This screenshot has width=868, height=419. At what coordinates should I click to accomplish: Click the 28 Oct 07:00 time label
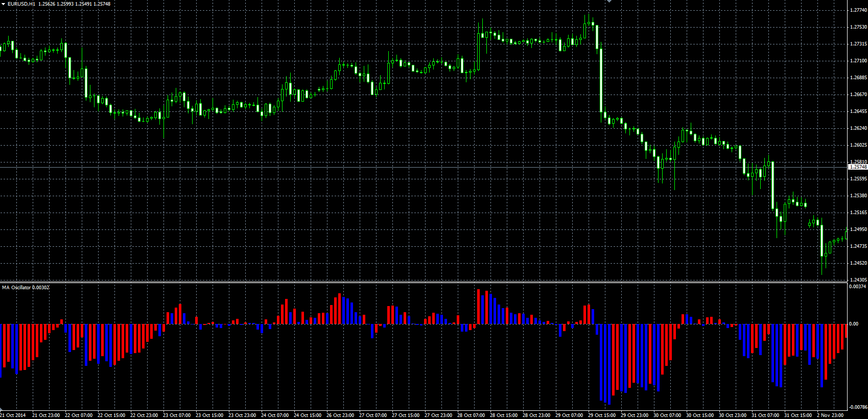(x=471, y=415)
